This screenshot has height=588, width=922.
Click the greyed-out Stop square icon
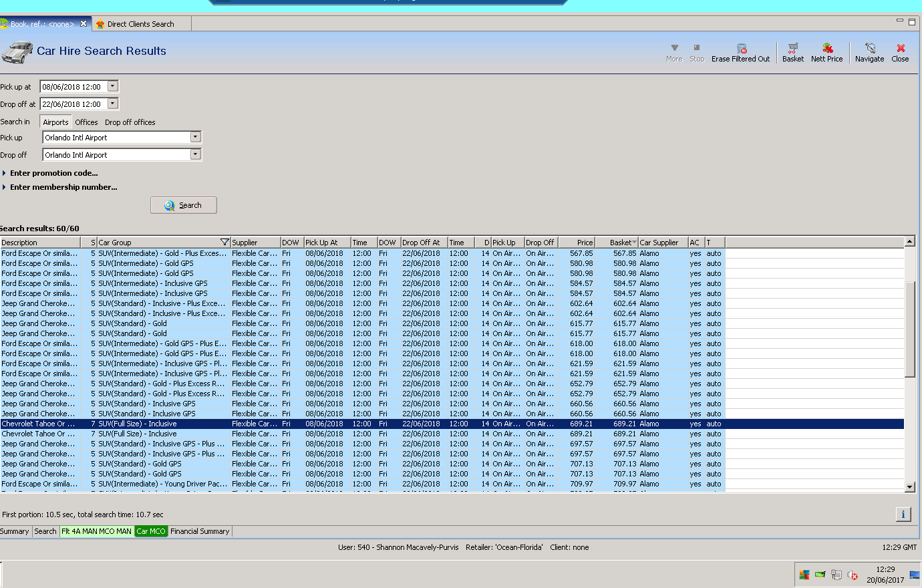pos(697,48)
